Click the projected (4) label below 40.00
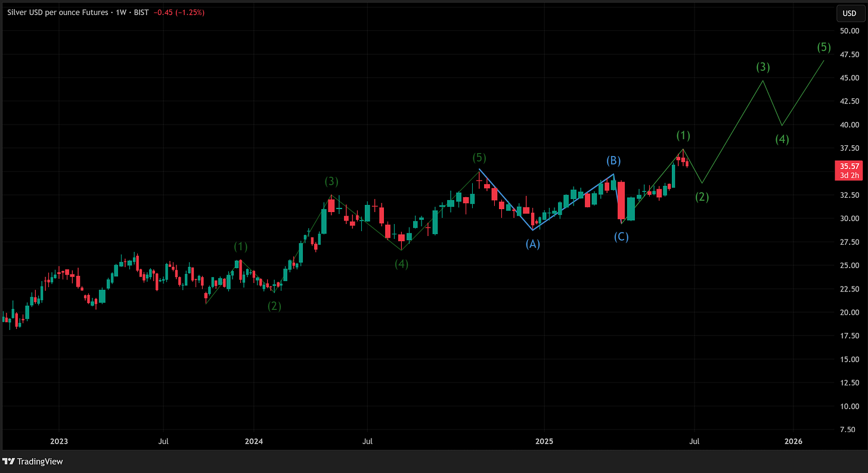The image size is (868, 473). (782, 139)
